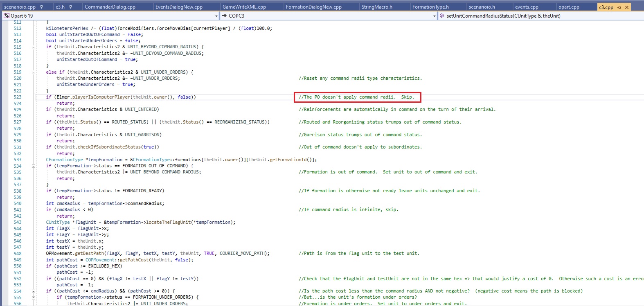Click the 'Formation is out of command' comment

pos(388,172)
